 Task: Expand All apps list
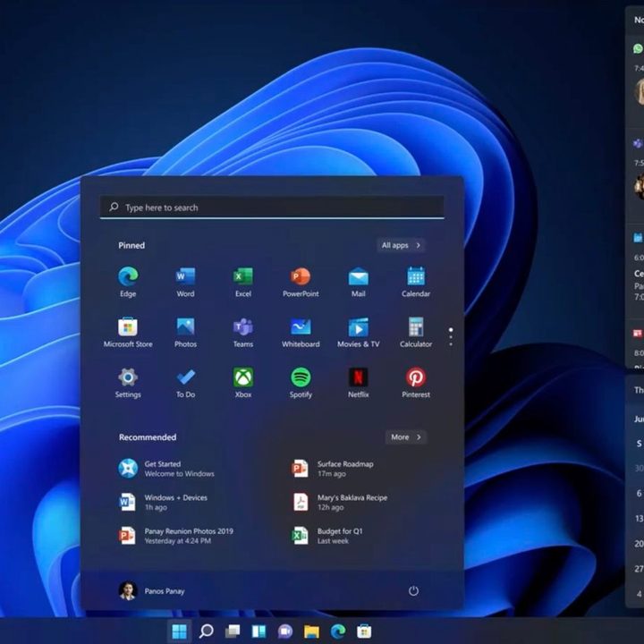point(401,245)
